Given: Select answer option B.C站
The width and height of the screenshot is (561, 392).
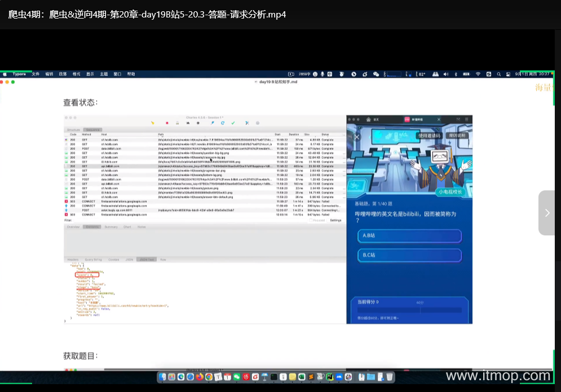Looking at the screenshot, I should click(x=409, y=255).
